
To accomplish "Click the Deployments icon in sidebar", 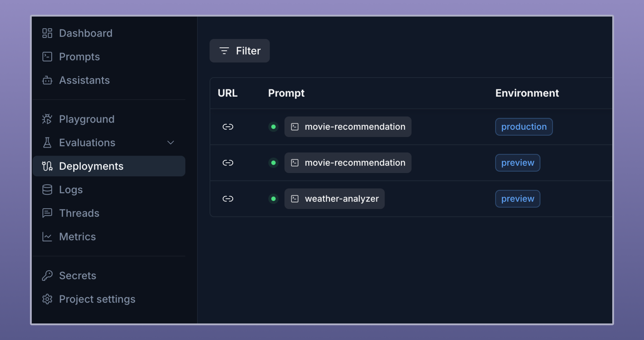I will 47,166.
